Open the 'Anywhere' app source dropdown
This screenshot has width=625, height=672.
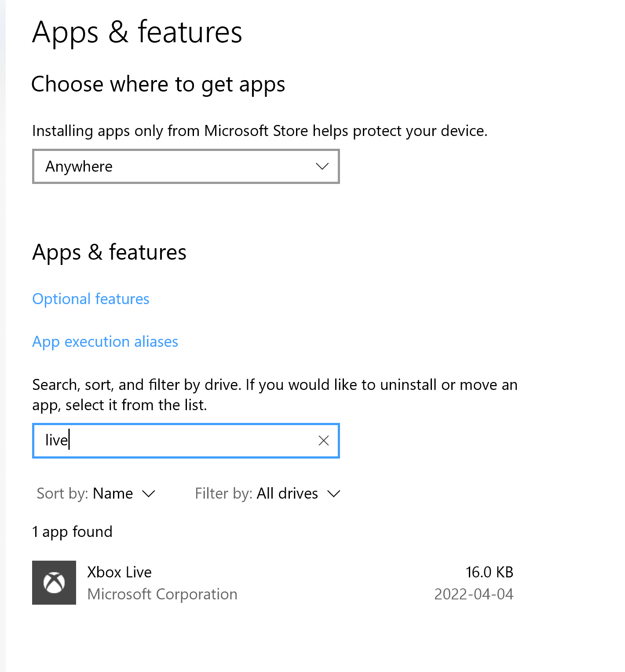point(186,166)
